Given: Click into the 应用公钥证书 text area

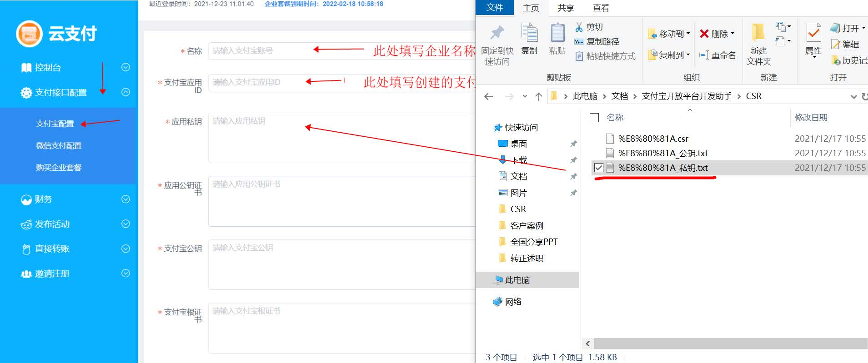Looking at the screenshot, I should point(342,201).
